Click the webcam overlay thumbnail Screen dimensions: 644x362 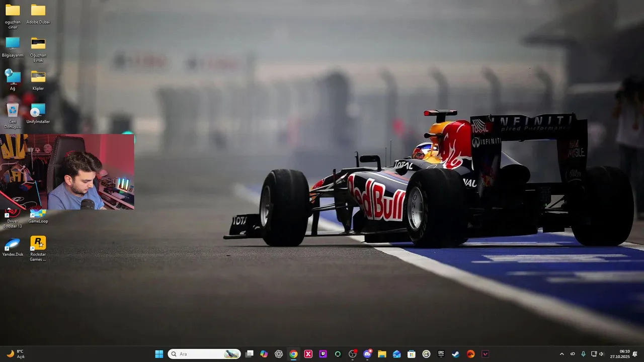(x=67, y=171)
